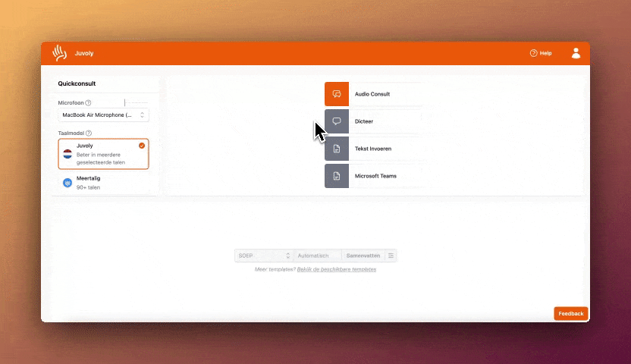
Task: Click the info icon next to Taalmodel
Action: [89, 133]
